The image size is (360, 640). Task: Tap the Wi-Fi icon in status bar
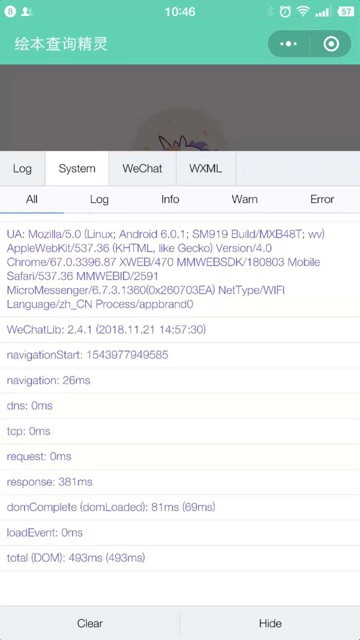[x=303, y=12]
